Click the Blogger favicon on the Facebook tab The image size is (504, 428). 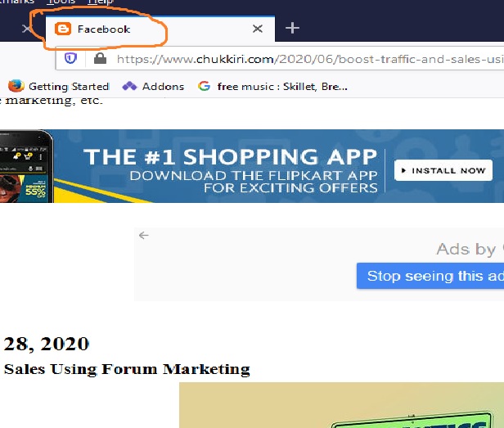point(62,29)
